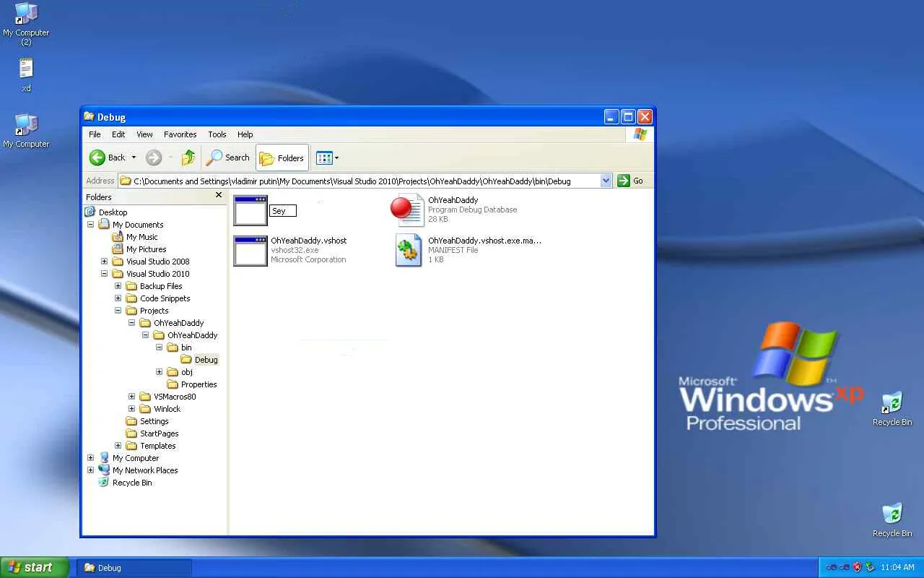Image resolution: width=924 pixels, height=578 pixels.
Task: Collapse the My Documents tree node
Action: tap(90, 225)
